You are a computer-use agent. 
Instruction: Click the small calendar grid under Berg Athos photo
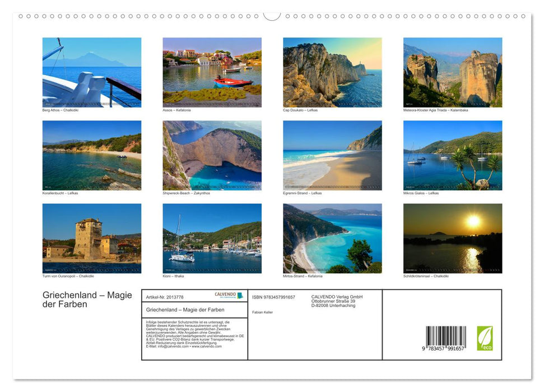click(x=91, y=103)
